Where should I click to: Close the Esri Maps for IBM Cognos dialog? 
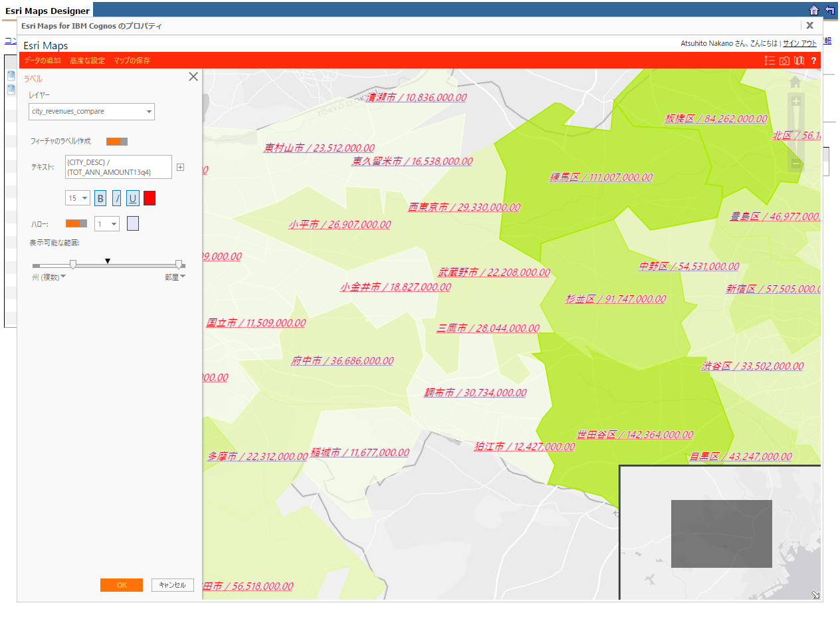pos(809,25)
